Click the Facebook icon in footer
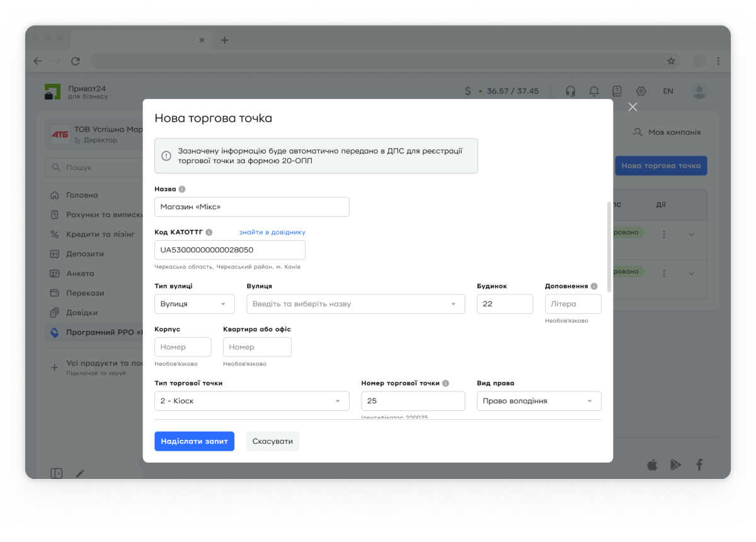Image resolution: width=756 pixels, height=542 pixels. pyautogui.click(x=699, y=465)
